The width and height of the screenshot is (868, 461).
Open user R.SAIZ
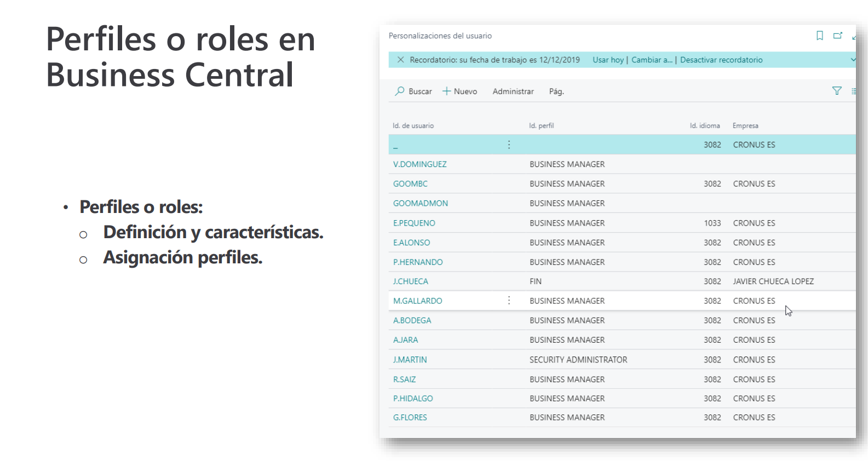pyautogui.click(x=404, y=379)
